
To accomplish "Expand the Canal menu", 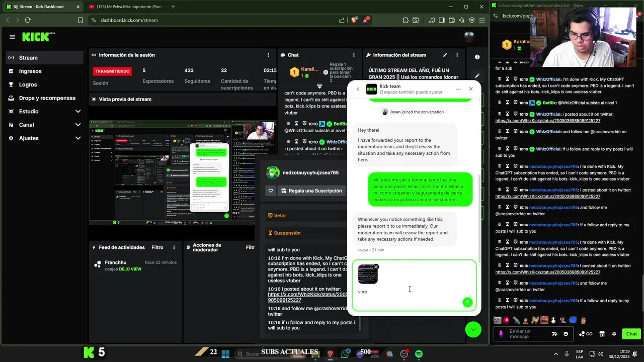I will point(45,125).
